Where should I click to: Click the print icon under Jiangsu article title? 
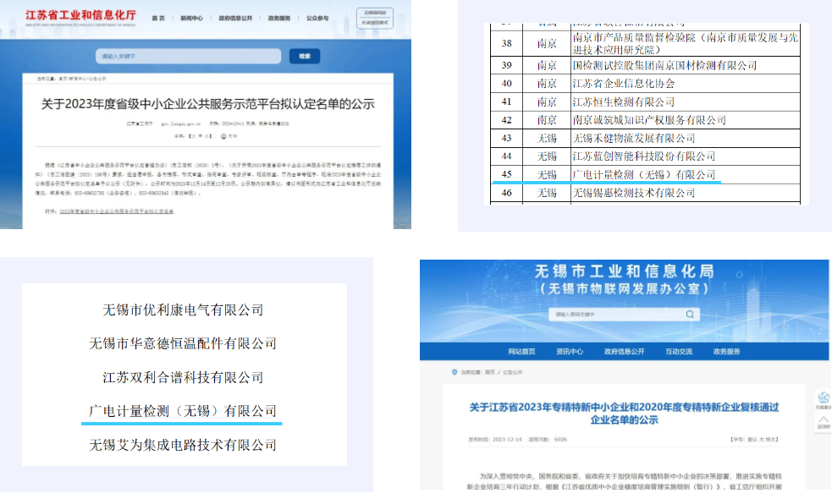pos(225,135)
